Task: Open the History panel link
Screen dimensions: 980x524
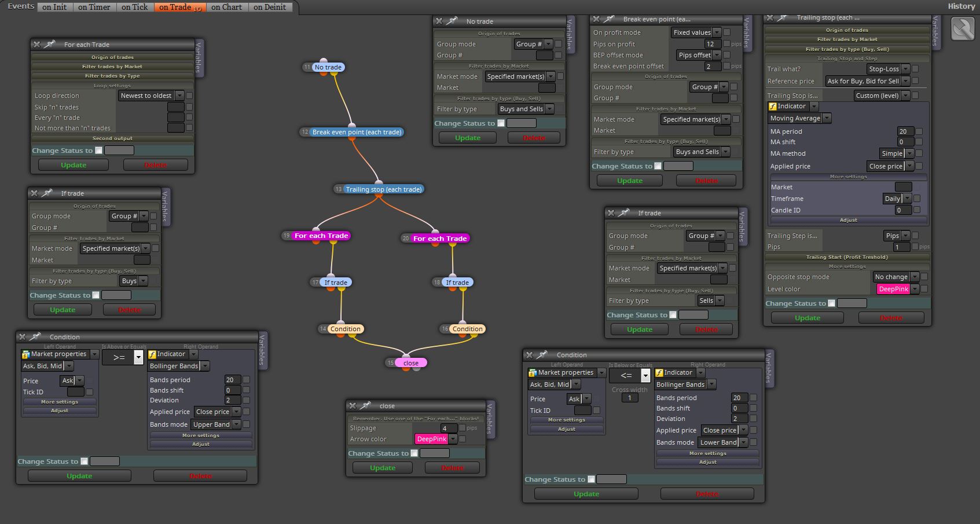Action: coord(961,6)
